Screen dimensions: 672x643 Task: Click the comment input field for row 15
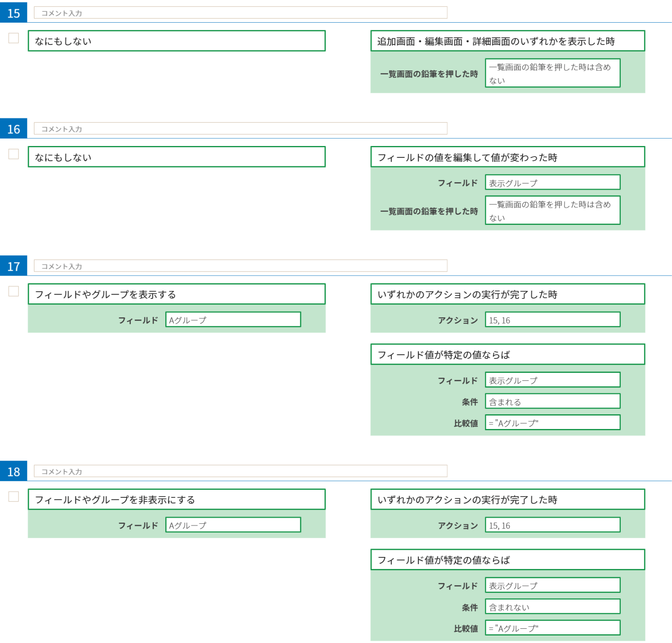[x=240, y=13]
